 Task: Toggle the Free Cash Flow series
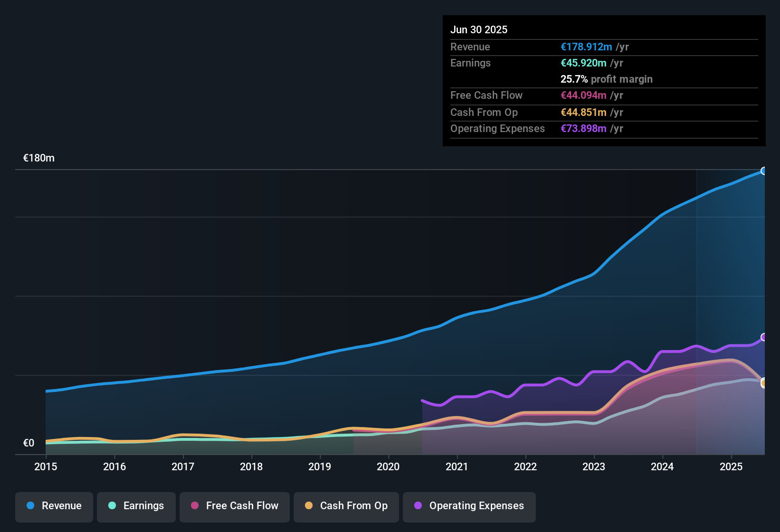coord(235,506)
